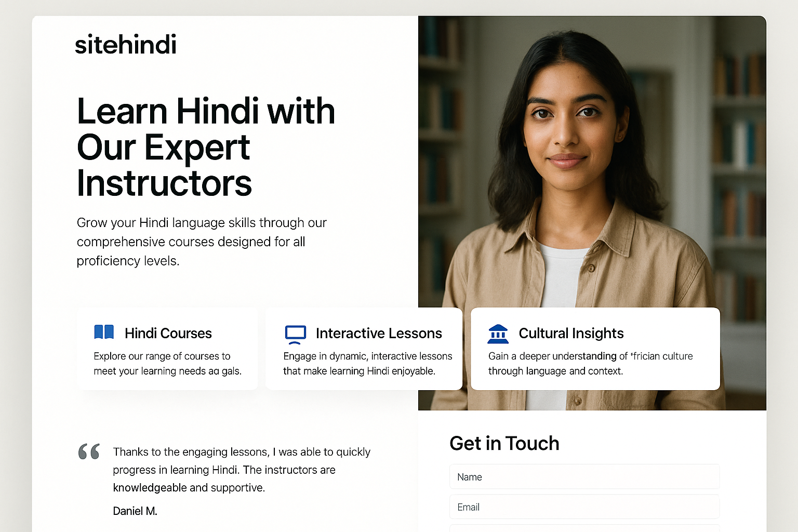This screenshot has width=798, height=532.
Task: Focus the Email input field
Action: (x=584, y=507)
